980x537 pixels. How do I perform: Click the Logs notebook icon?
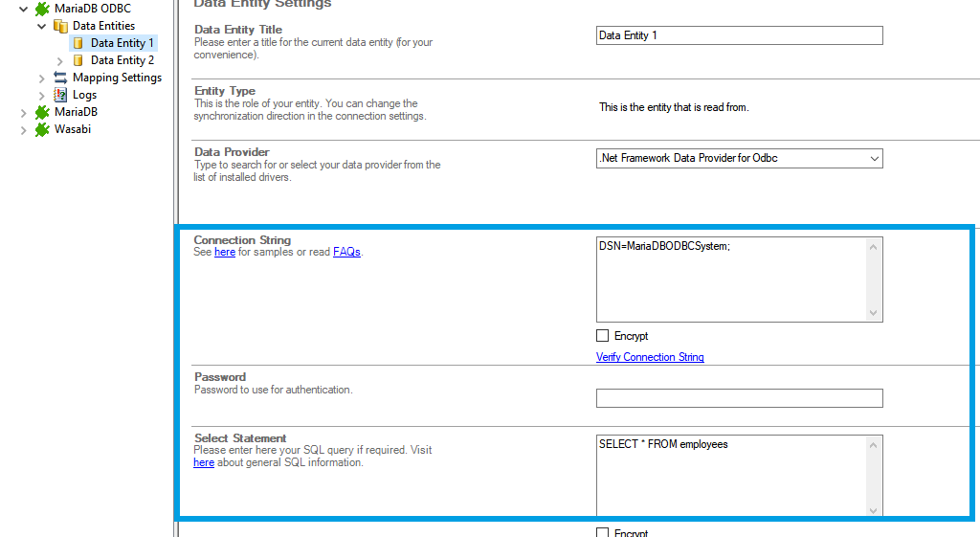tap(60, 95)
